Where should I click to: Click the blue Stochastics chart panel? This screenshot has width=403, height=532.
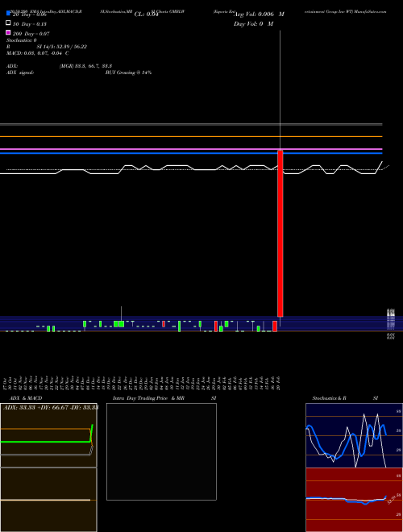click(x=354, y=435)
